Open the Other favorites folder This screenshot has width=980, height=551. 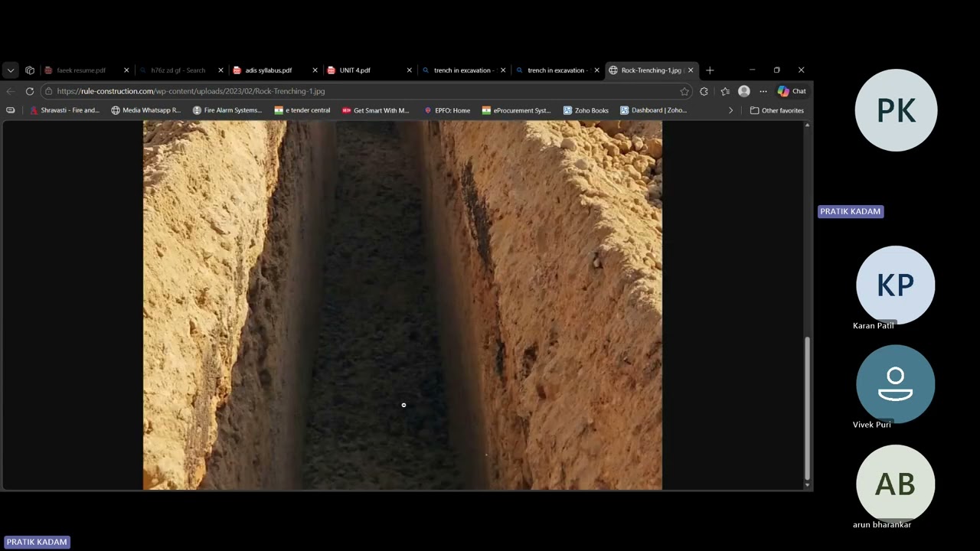pos(776,110)
